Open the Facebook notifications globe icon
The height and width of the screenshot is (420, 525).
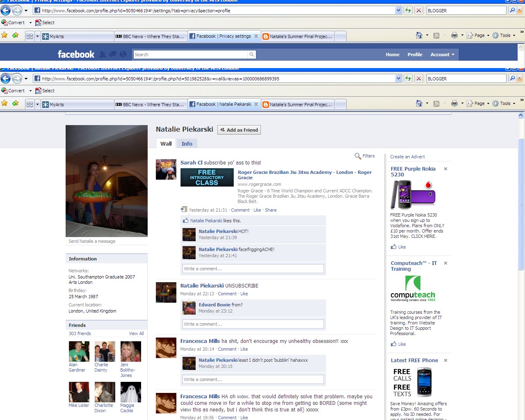pos(123,54)
